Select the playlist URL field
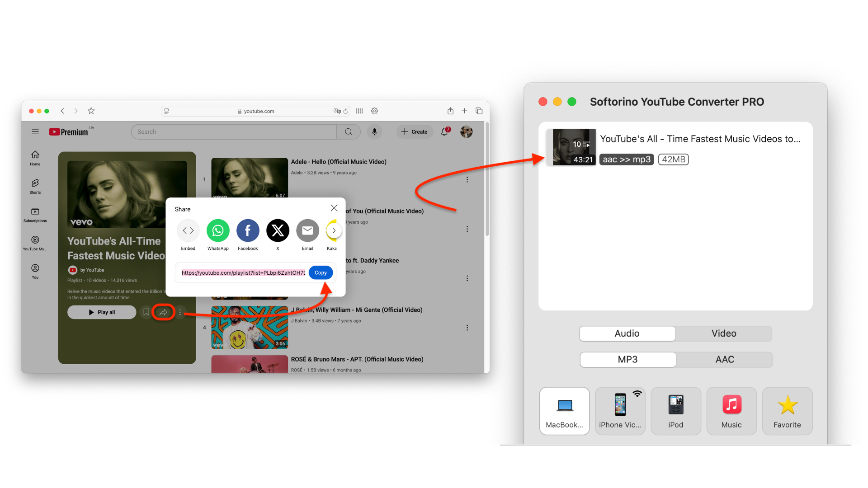 click(243, 272)
